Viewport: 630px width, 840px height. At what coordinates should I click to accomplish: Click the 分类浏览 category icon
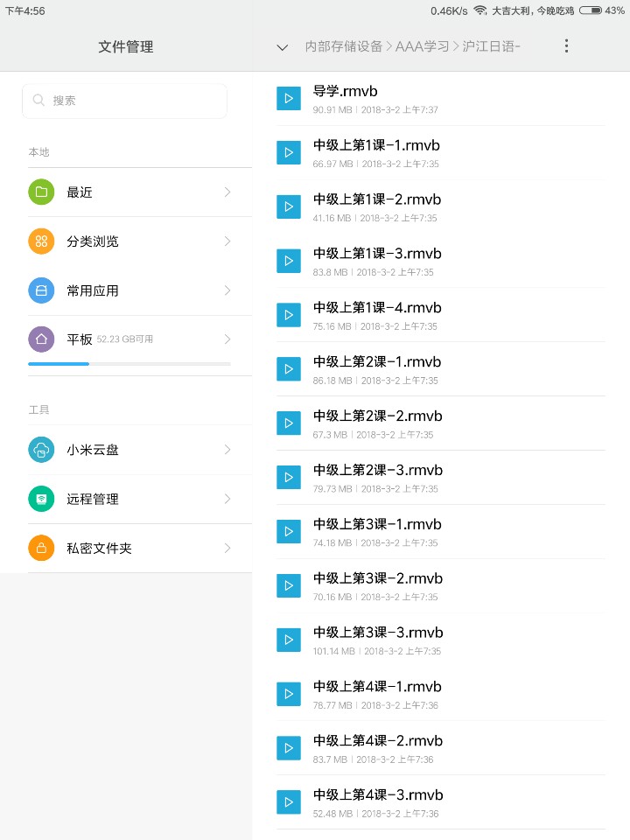coord(41,241)
